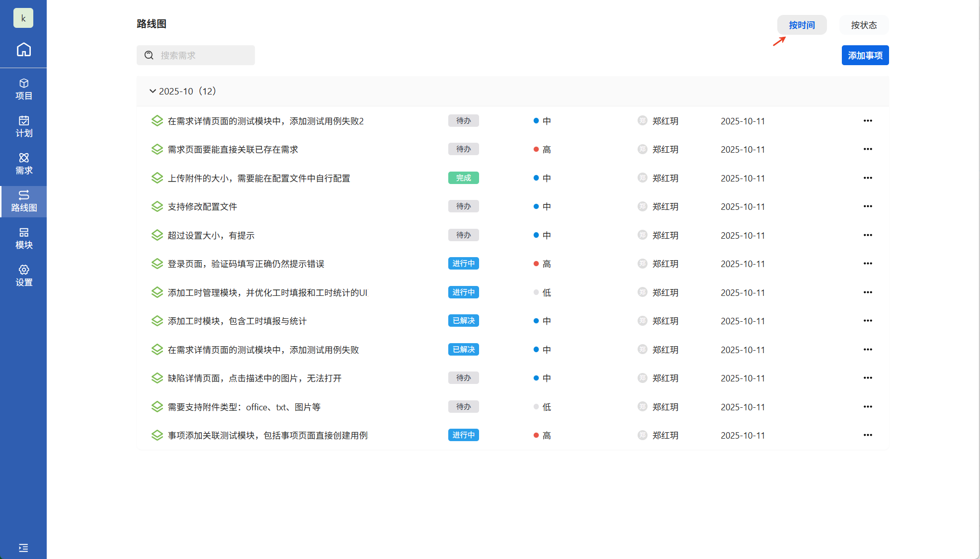Go to the 计划 sidebar item
The width and height of the screenshot is (980, 559).
coord(23,127)
